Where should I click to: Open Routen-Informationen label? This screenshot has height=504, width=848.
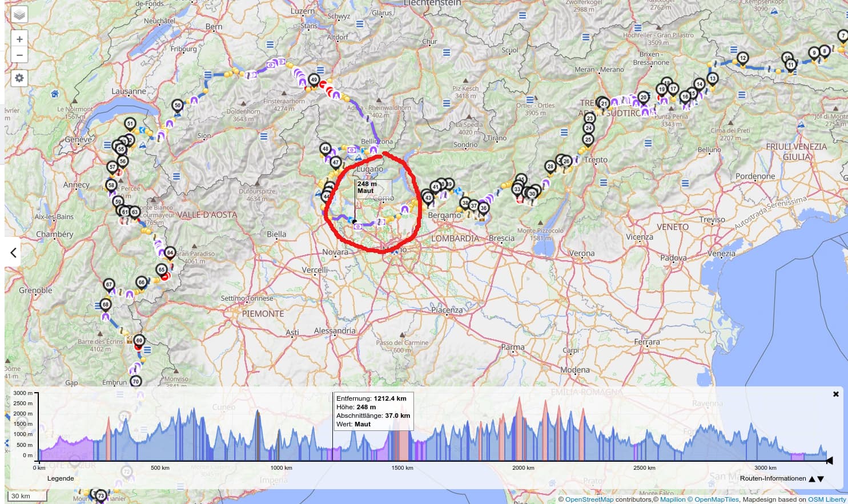pyautogui.click(x=773, y=478)
